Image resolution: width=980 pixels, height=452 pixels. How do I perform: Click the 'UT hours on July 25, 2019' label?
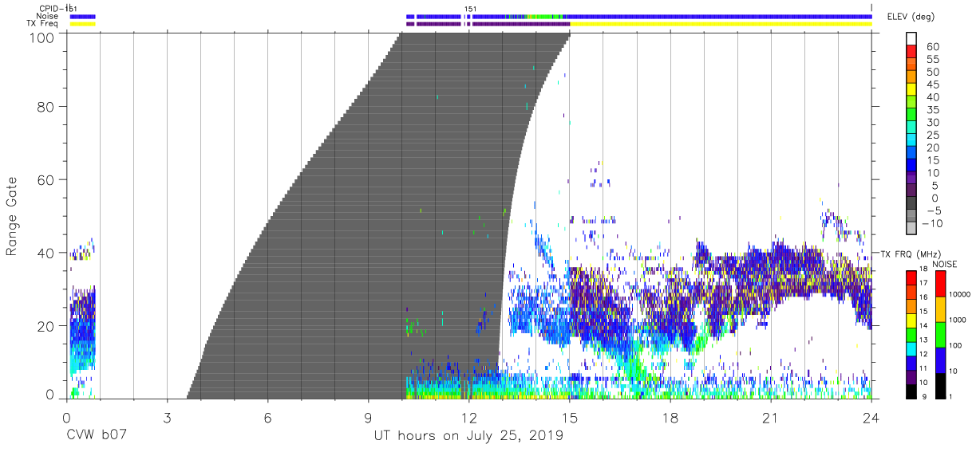click(468, 436)
